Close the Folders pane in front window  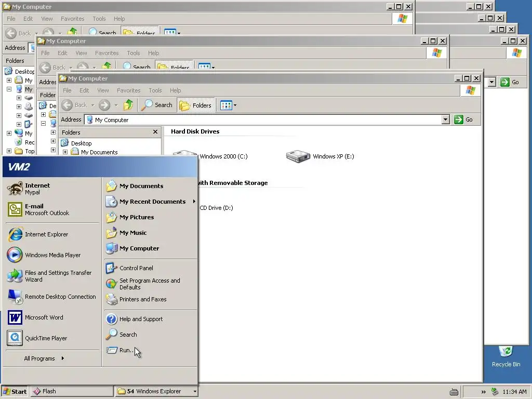click(155, 132)
